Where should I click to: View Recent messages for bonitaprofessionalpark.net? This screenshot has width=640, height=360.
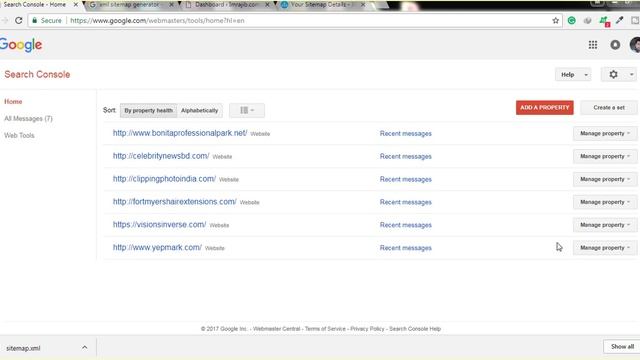pos(406,133)
